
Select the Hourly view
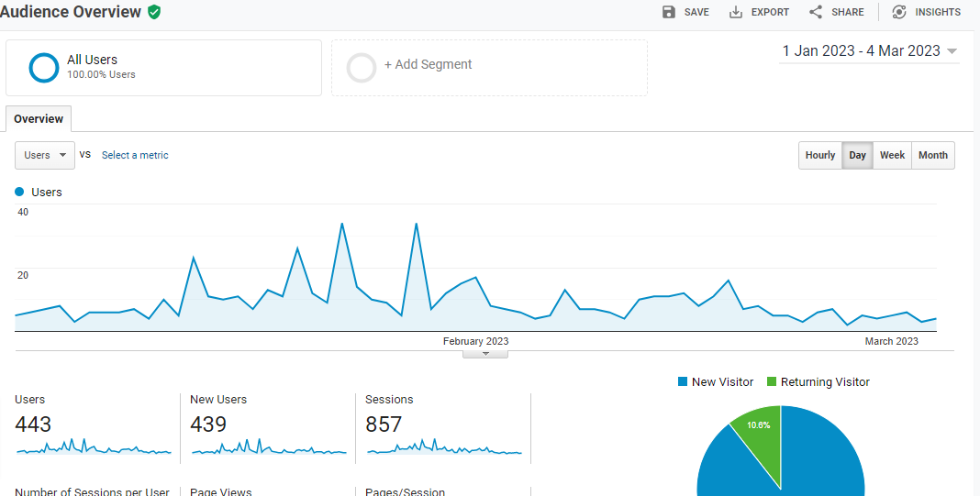[x=820, y=155]
